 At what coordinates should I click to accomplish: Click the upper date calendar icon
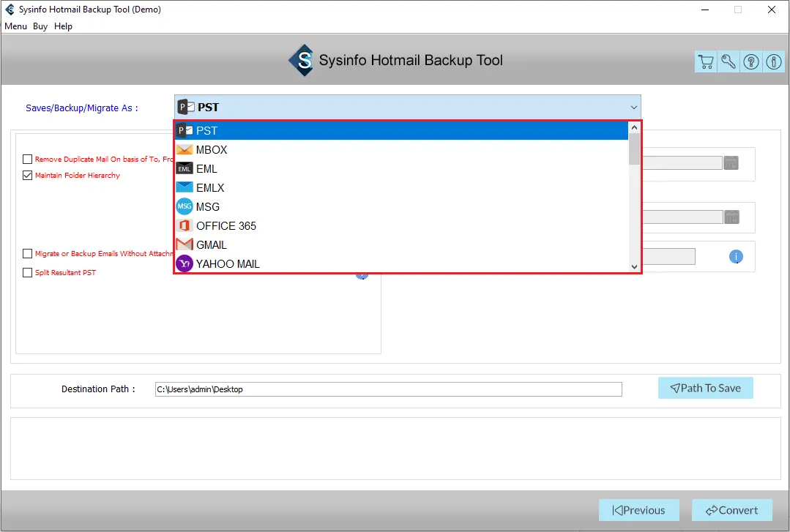tap(731, 162)
